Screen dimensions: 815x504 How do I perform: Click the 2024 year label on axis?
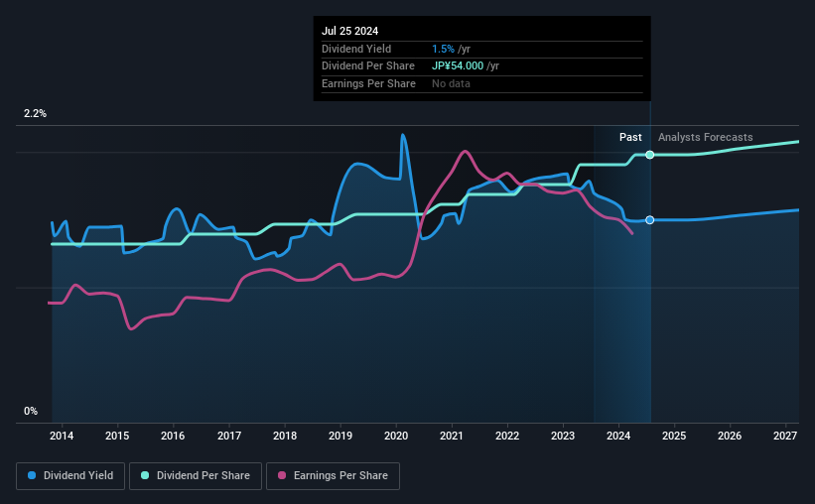point(618,436)
